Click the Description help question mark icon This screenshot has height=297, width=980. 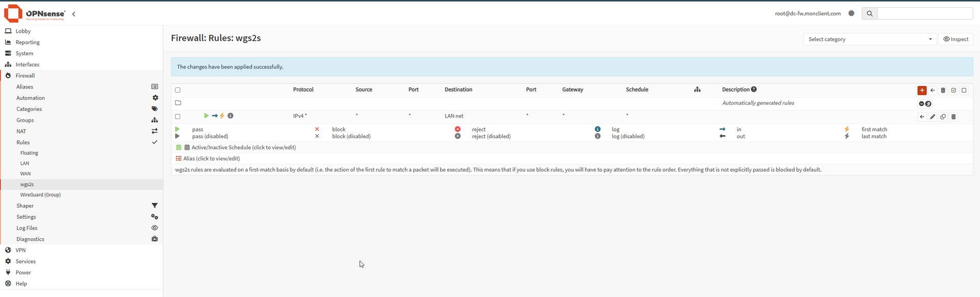[x=754, y=89]
